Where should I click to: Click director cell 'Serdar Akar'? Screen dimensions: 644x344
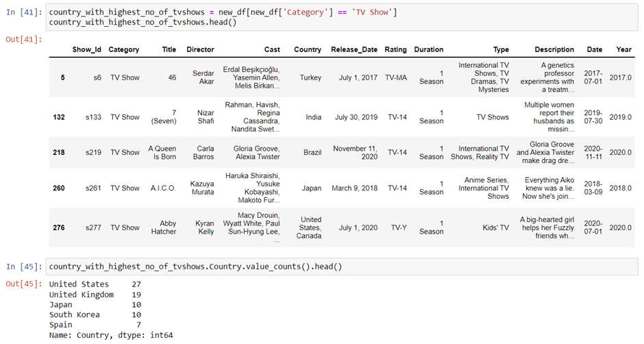[203, 77]
